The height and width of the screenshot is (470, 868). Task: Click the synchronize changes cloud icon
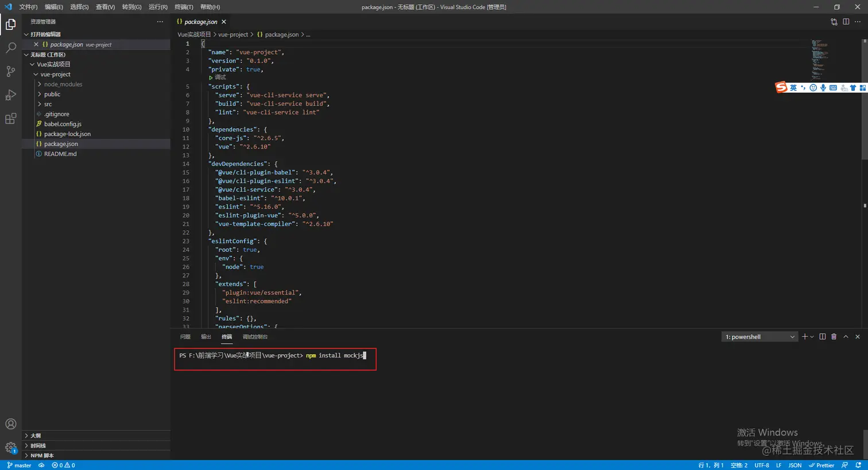(41, 465)
